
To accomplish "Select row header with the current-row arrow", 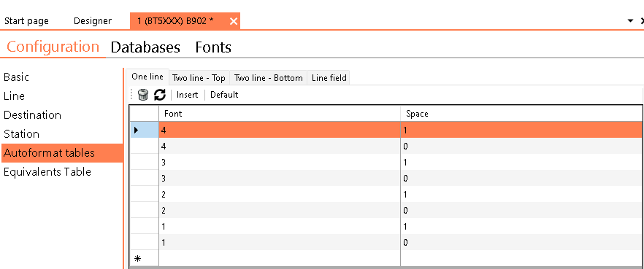I will tap(144, 130).
